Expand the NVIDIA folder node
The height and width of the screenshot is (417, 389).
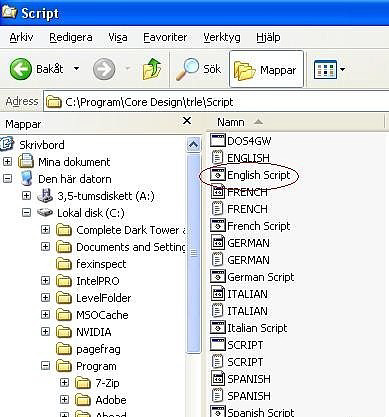(x=45, y=332)
